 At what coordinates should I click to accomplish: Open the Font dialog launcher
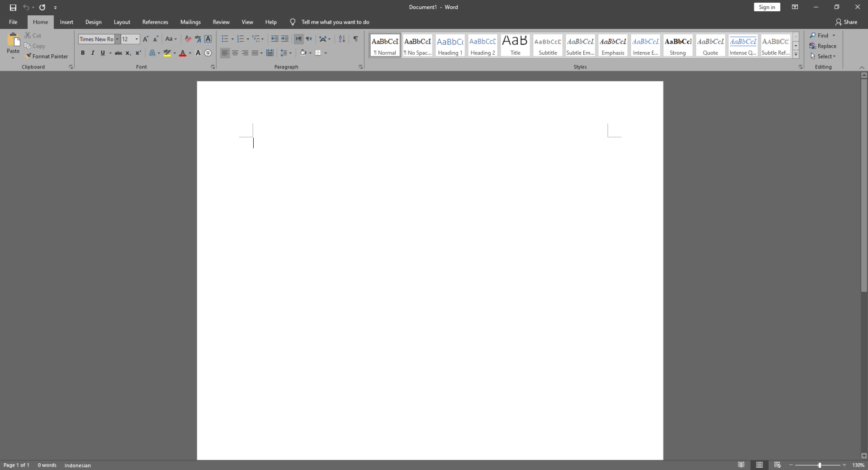pos(213,67)
